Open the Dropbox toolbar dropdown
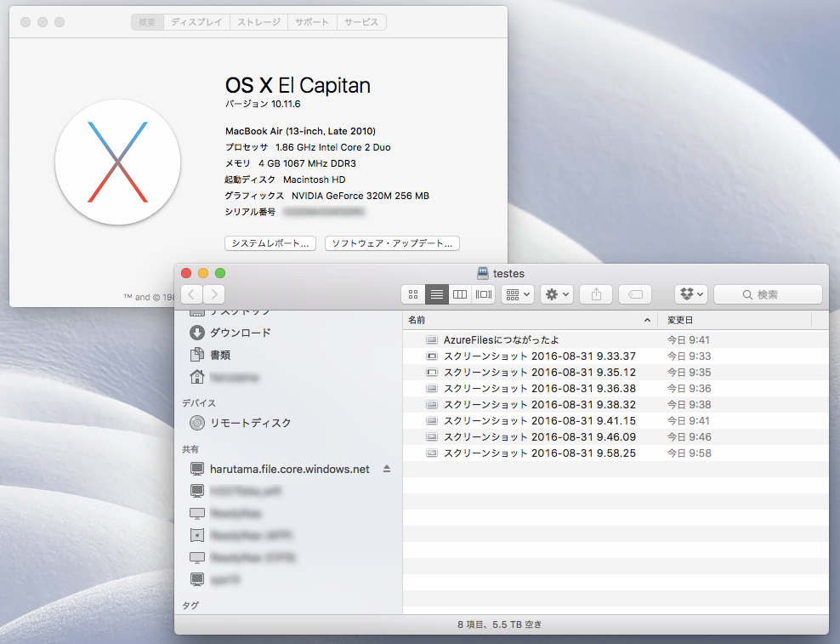The width and height of the screenshot is (840, 644). (x=691, y=294)
